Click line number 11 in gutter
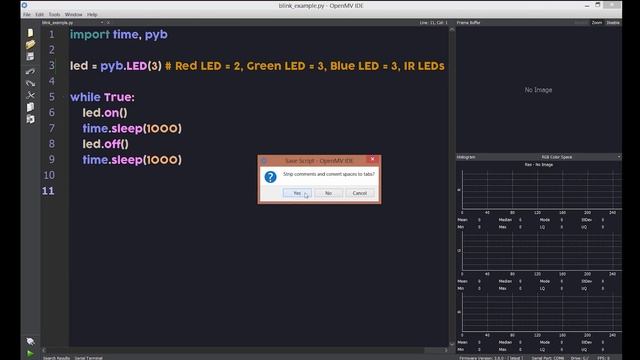 [48, 191]
